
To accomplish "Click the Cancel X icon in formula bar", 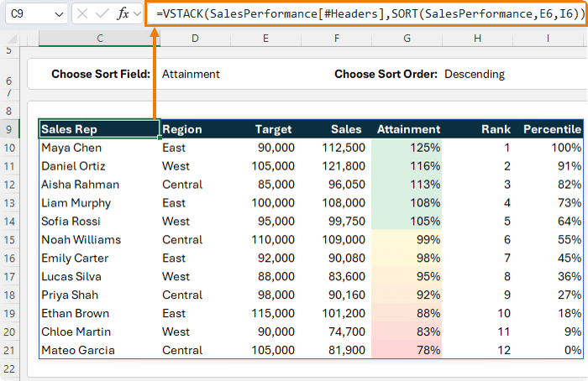I will tap(82, 14).
